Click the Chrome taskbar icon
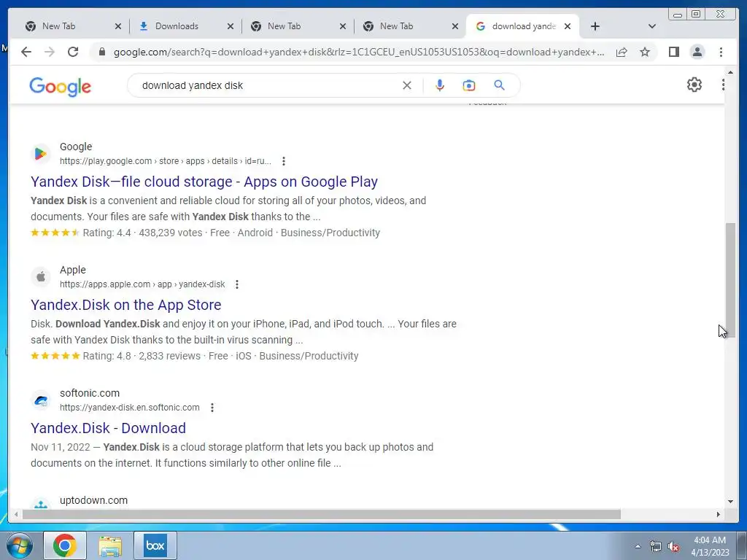Screen dimensions: 747x560 [65, 545]
